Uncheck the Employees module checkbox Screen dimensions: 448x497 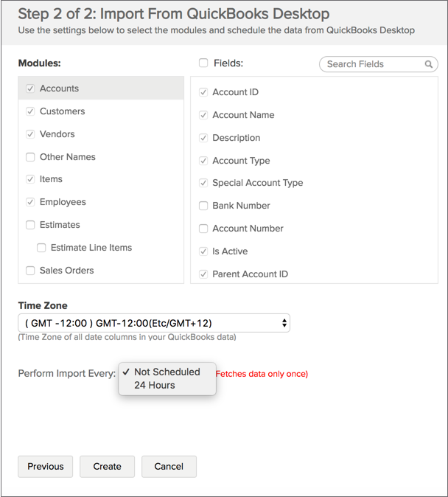(x=30, y=202)
